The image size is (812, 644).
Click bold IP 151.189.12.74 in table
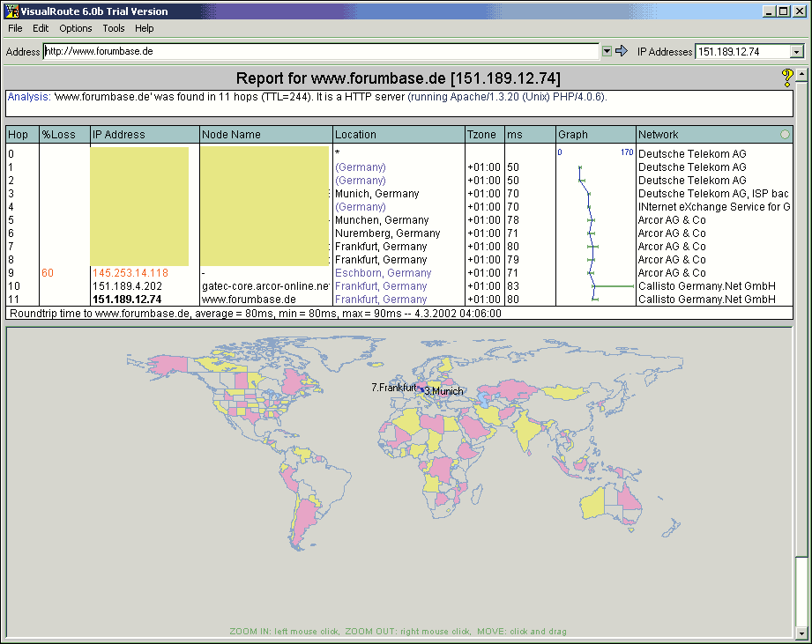[127, 300]
